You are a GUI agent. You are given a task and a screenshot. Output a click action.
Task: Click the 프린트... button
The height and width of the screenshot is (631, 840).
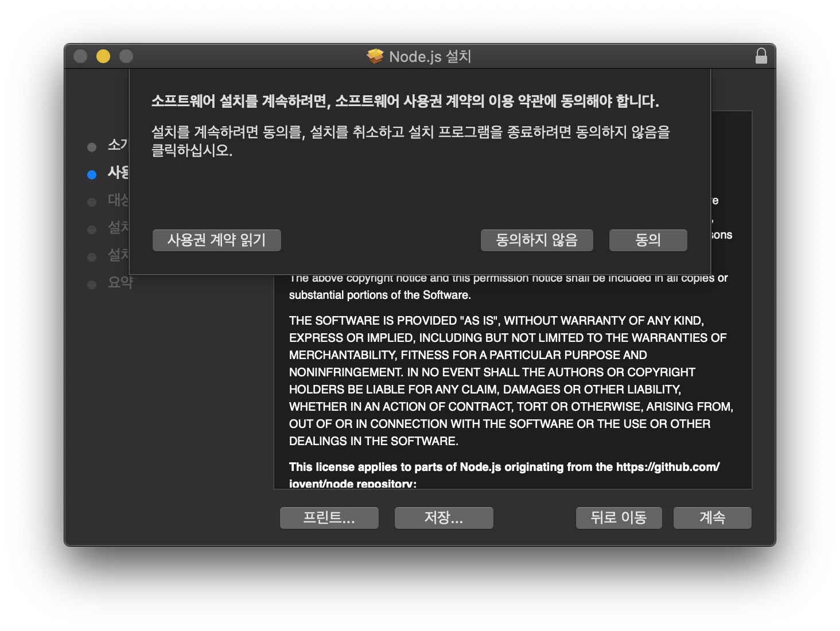329,518
